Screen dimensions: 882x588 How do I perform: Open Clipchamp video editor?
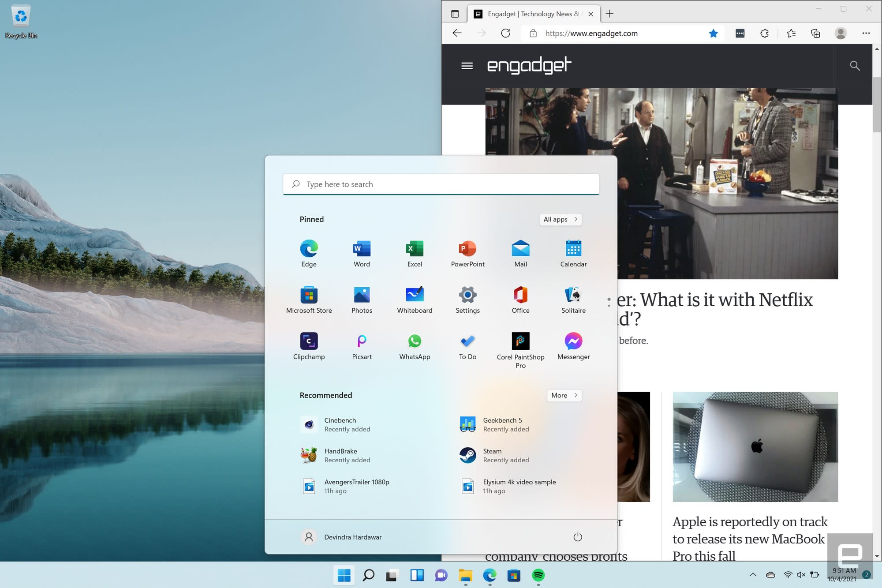click(309, 341)
